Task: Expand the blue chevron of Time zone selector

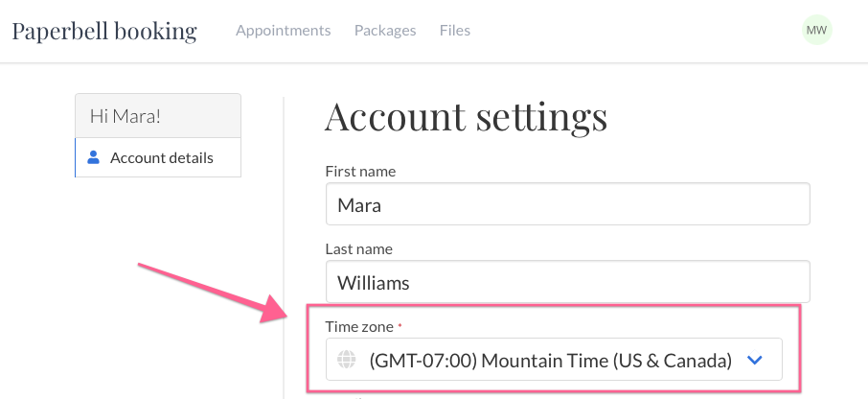Action: pyautogui.click(x=755, y=361)
